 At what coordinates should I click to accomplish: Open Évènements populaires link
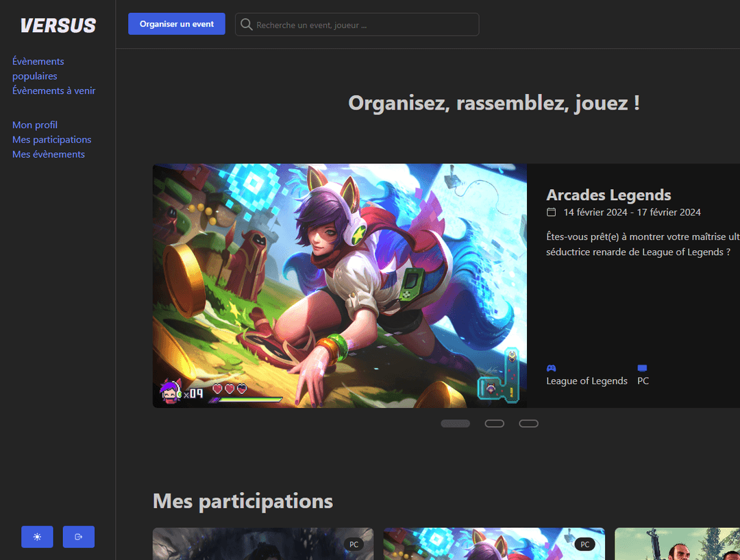pyautogui.click(x=38, y=69)
